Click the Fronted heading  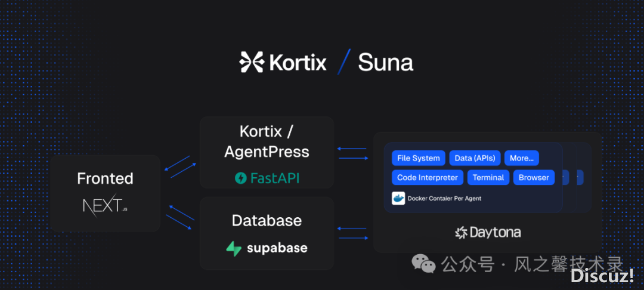tap(105, 178)
